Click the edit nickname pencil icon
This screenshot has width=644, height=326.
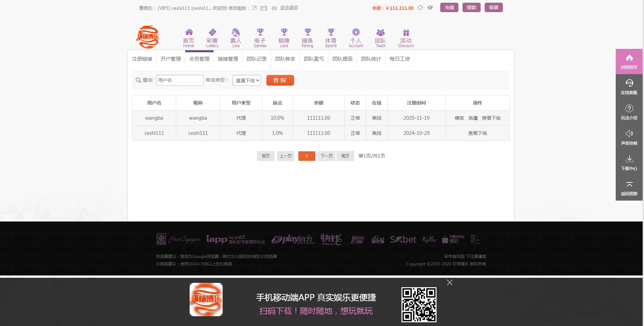pyautogui.click(x=255, y=8)
